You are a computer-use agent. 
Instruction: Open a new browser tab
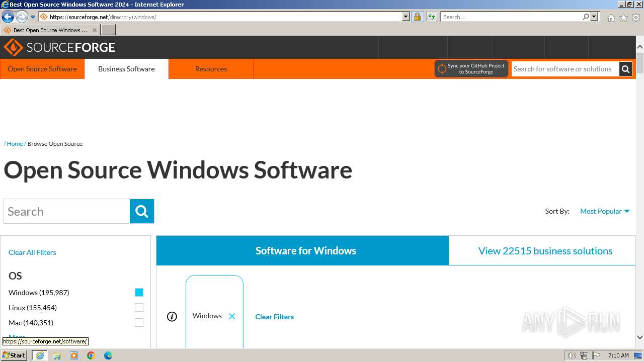click(x=108, y=30)
